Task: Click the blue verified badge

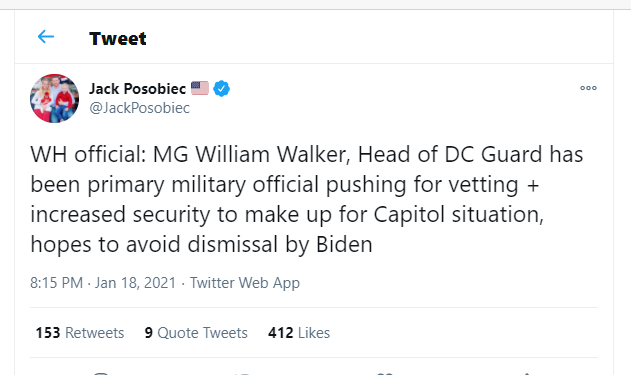Action: tap(221, 89)
